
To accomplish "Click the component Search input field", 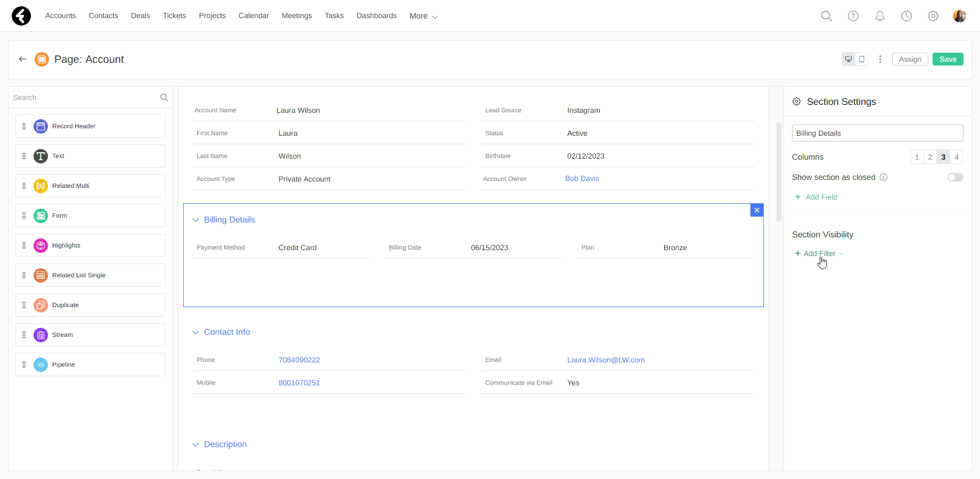I will point(85,97).
